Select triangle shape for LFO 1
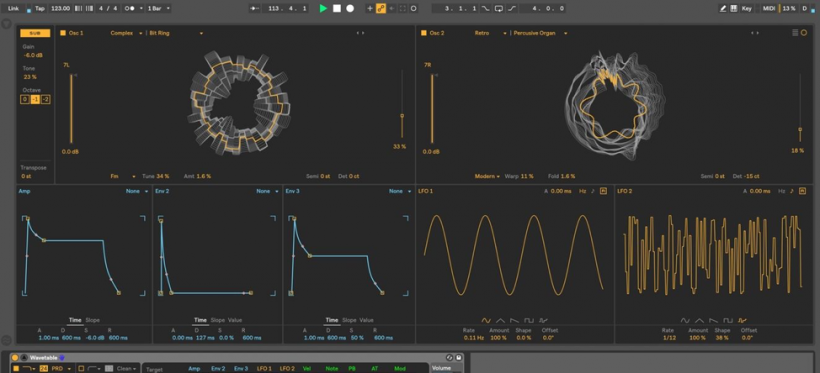 [x=500, y=320]
